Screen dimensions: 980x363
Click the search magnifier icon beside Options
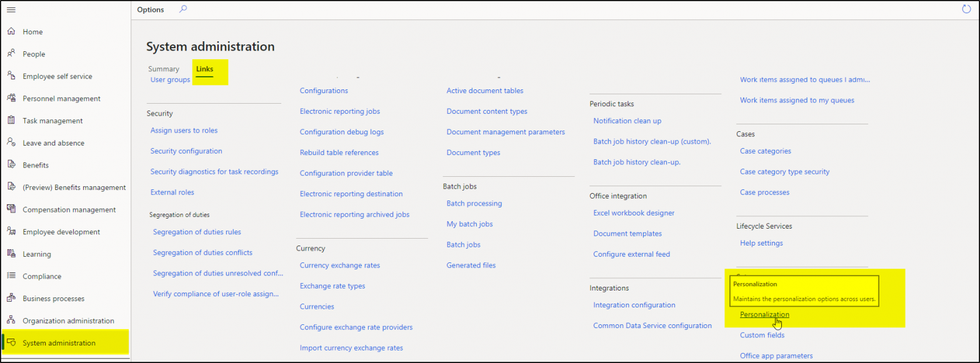(183, 9)
